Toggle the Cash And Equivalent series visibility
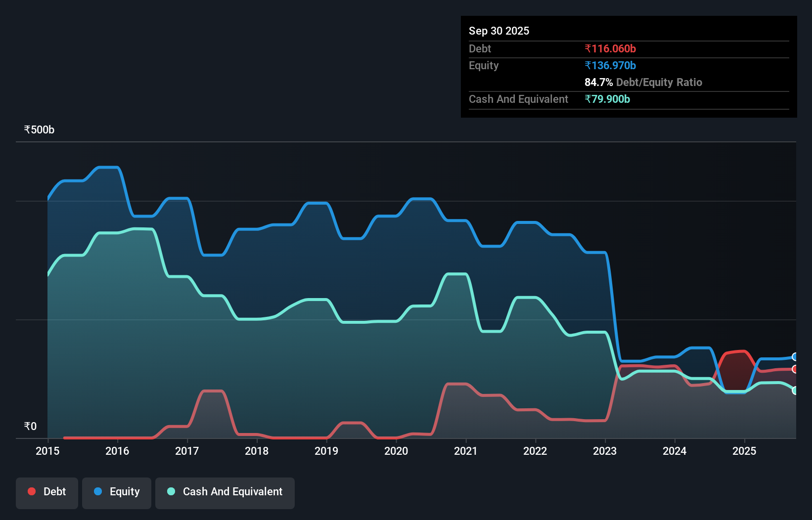Screen dimensions: 812x520 tap(225, 492)
